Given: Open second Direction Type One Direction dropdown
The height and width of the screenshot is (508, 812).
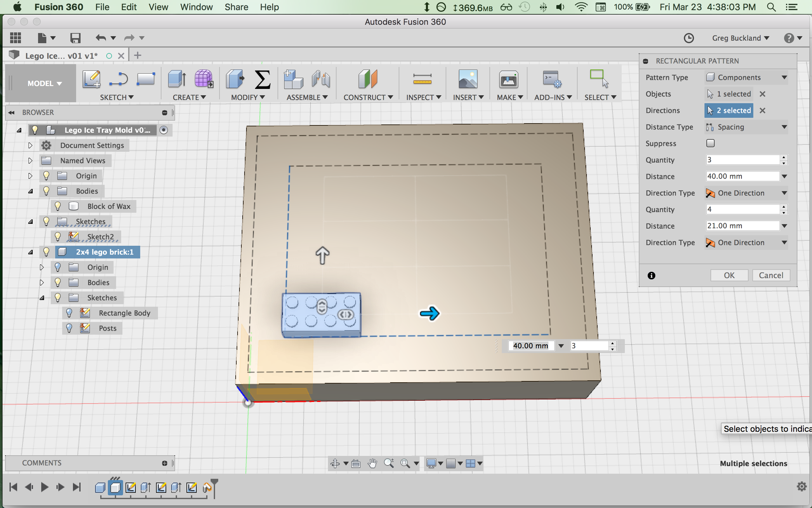Looking at the screenshot, I should click(x=746, y=243).
